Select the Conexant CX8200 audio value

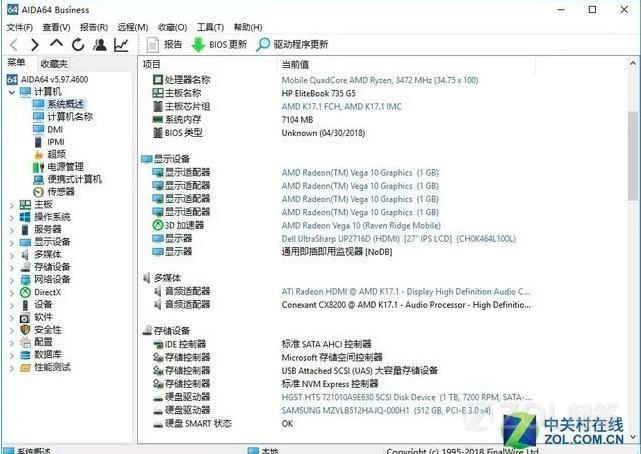pyautogui.click(x=406, y=305)
